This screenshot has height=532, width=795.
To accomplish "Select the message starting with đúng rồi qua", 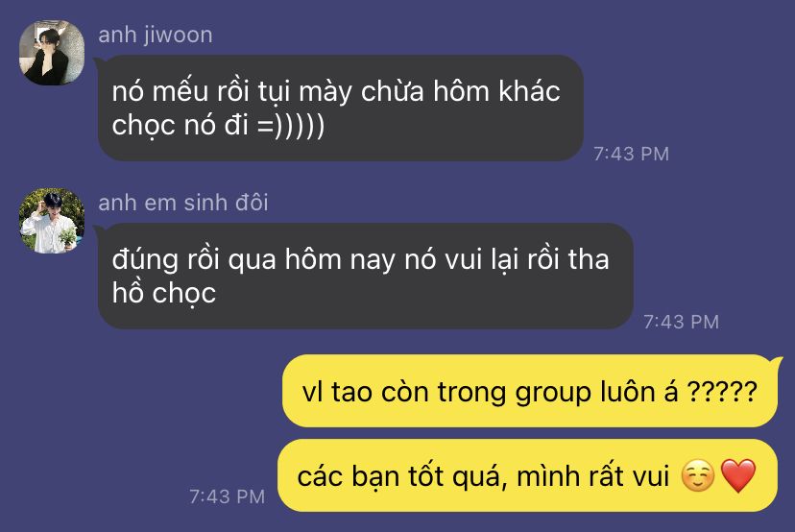I will pyautogui.click(x=365, y=276).
